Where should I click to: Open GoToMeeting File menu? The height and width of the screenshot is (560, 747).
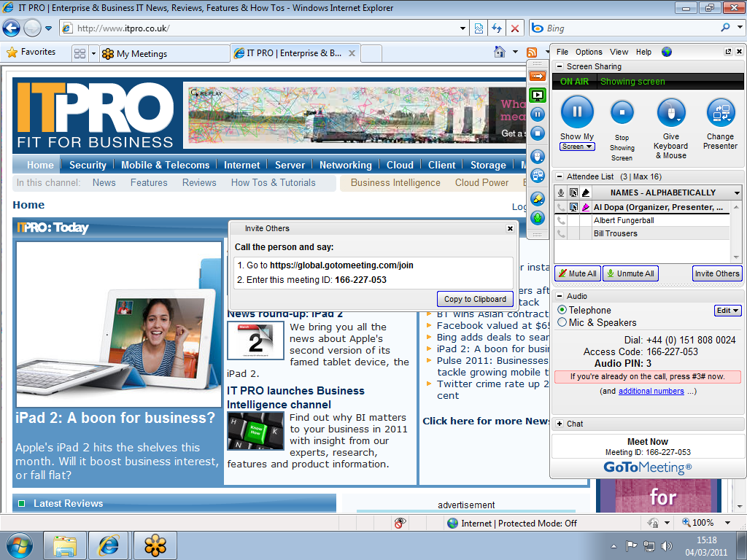562,52
